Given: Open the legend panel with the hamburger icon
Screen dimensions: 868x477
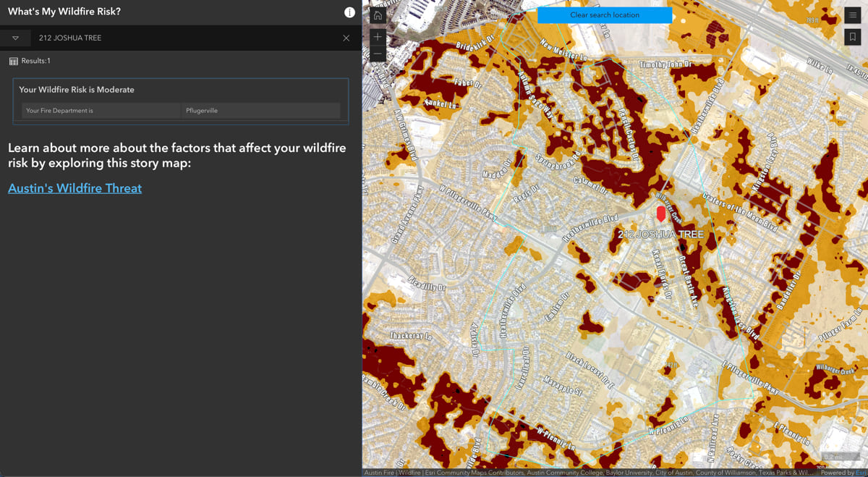Looking at the screenshot, I should [854, 14].
